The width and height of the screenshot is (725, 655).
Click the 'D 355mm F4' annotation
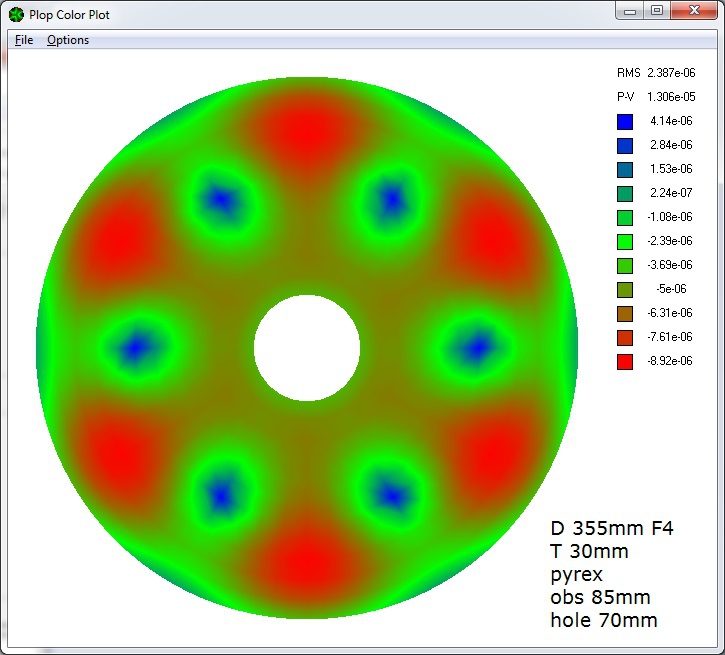tap(612, 528)
